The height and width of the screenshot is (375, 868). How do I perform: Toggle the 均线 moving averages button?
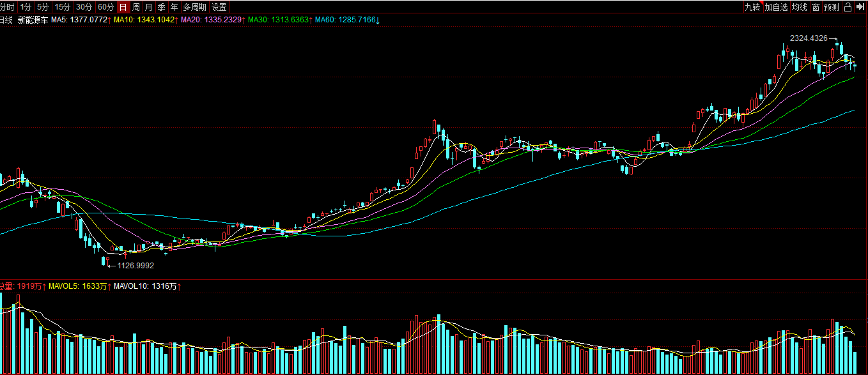tap(800, 7)
